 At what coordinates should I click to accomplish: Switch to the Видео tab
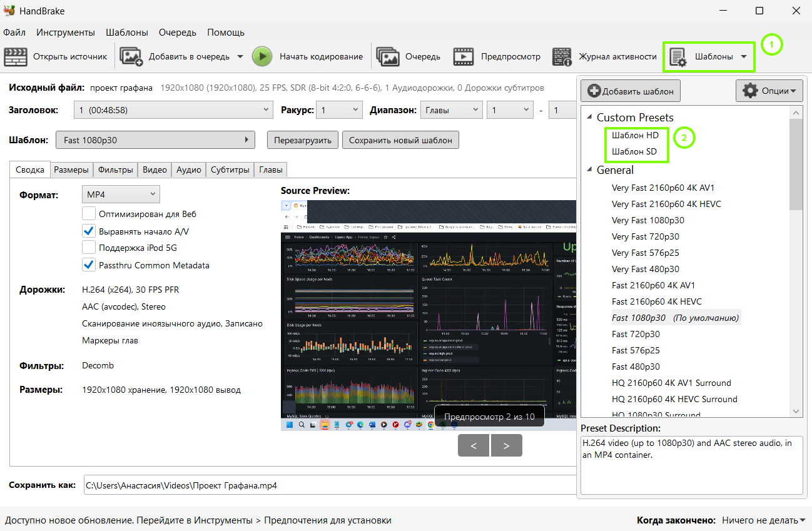click(x=155, y=169)
